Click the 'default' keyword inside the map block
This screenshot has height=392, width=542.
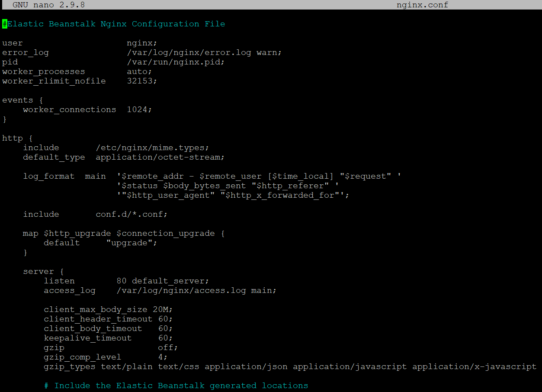click(x=62, y=243)
